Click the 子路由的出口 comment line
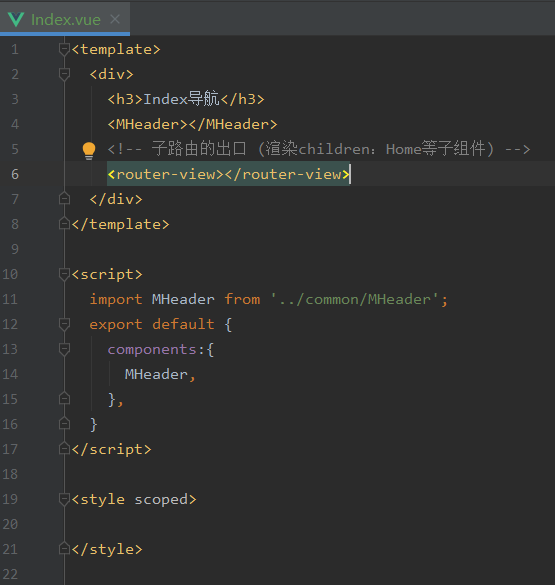 click(x=319, y=149)
